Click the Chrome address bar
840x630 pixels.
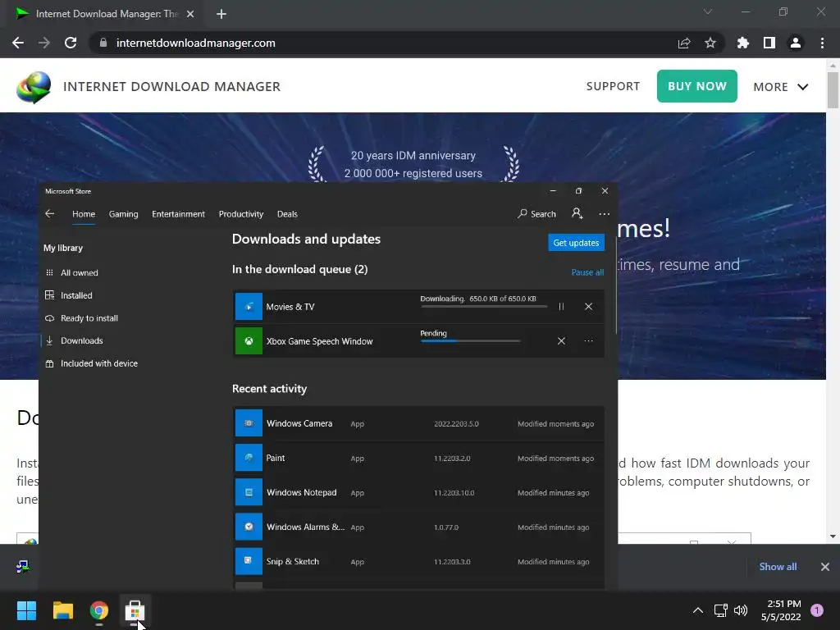pos(386,43)
